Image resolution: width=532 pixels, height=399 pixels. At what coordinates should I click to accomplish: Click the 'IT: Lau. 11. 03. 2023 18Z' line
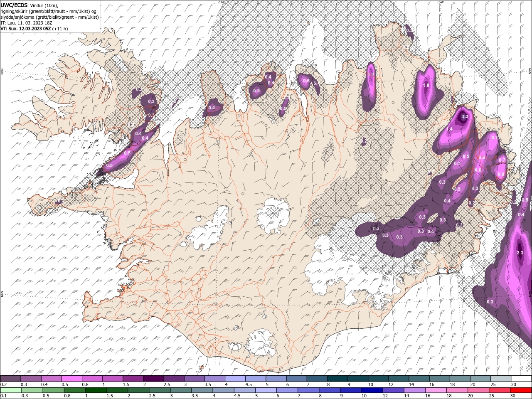[25, 23]
